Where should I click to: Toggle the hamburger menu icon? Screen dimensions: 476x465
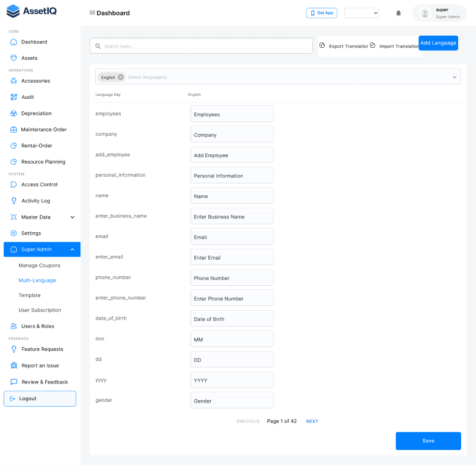click(92, 13)
